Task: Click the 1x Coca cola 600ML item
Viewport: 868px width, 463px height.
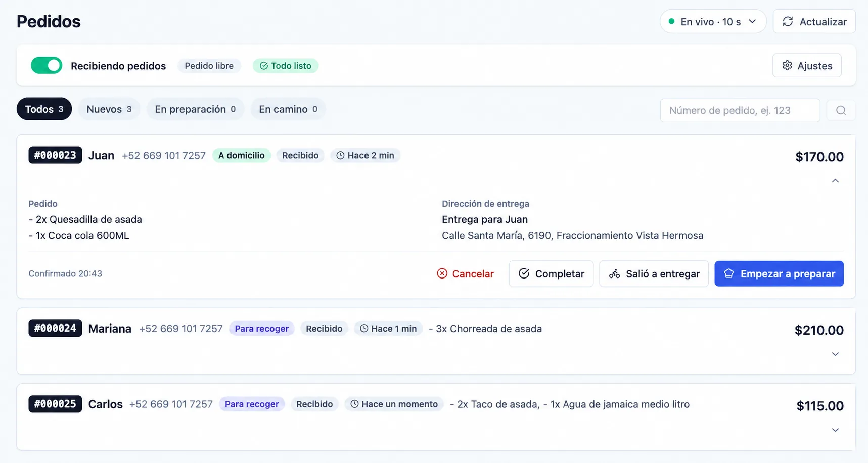Action: point(79,235)
